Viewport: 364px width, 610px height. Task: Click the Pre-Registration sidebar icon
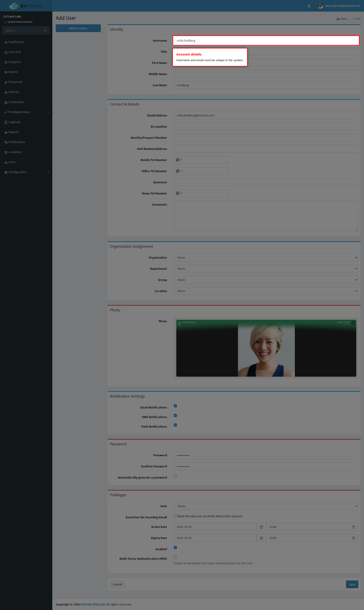[6, 112]
